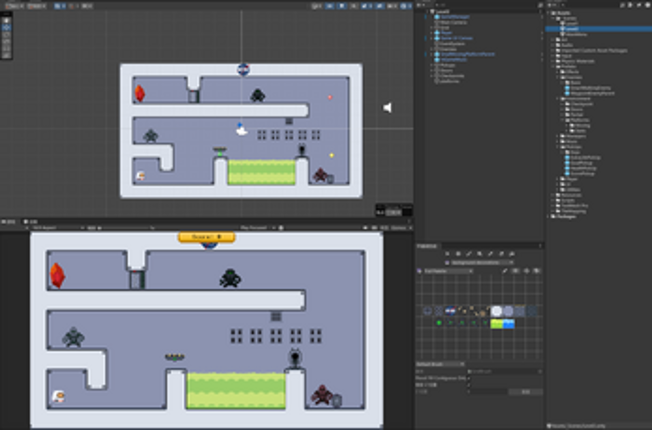Image resolution: width=652 pixels, height=430 pixels.
Task: Switch to the Tile Palette tab
Action: (427, 246)
